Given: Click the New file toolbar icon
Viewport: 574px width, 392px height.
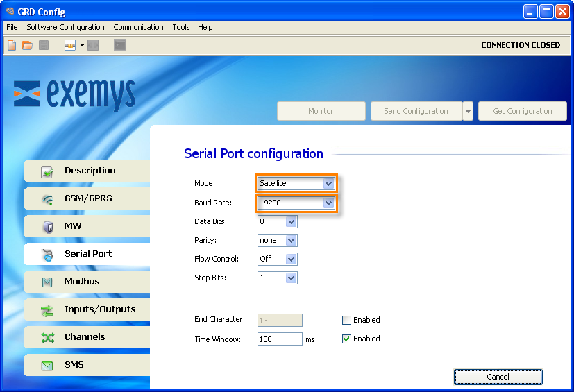Looking at the screenshot, I should 12,46.
